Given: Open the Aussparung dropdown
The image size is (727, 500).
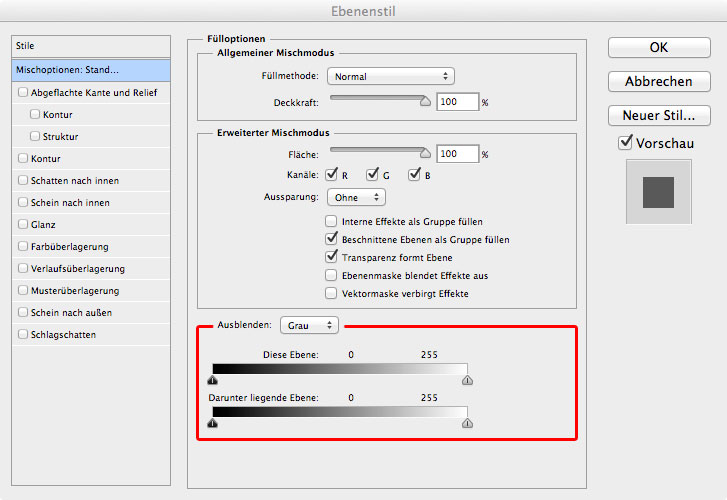Looking at the screenshot, I should 357,198.
